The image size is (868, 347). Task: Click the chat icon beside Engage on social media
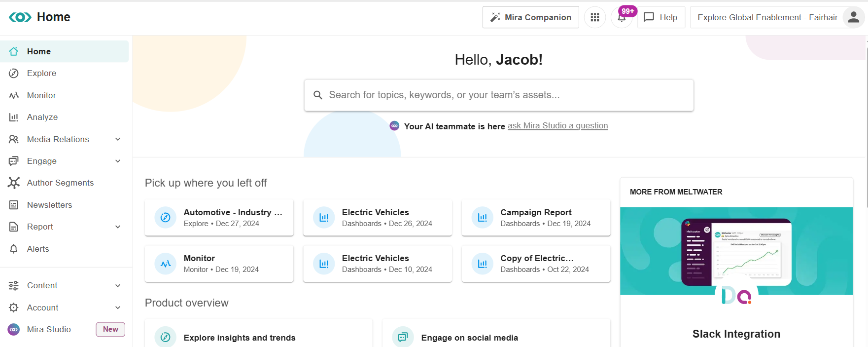coord(403,337)
